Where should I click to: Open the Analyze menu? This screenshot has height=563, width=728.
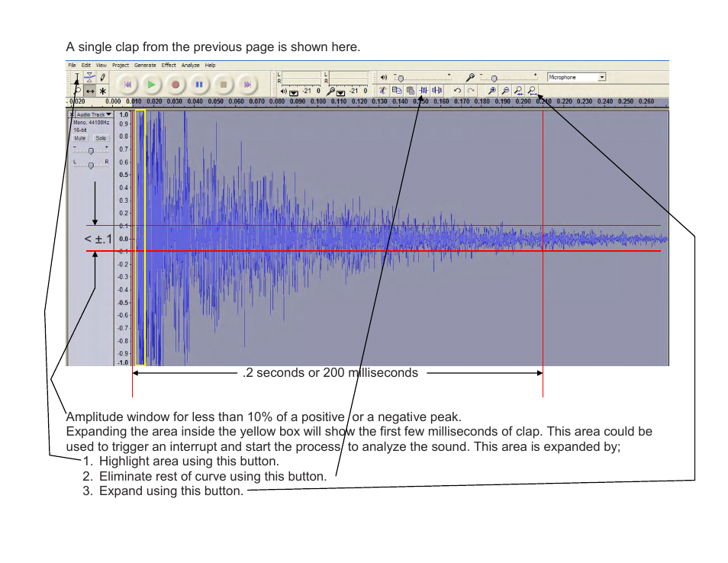(190, 66)
